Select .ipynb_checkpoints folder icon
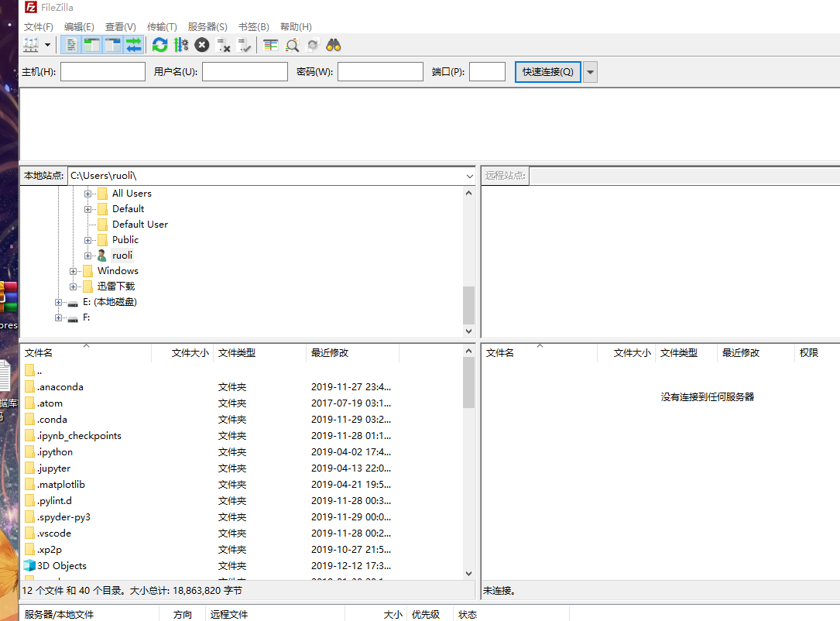 (x=30, y=436)
